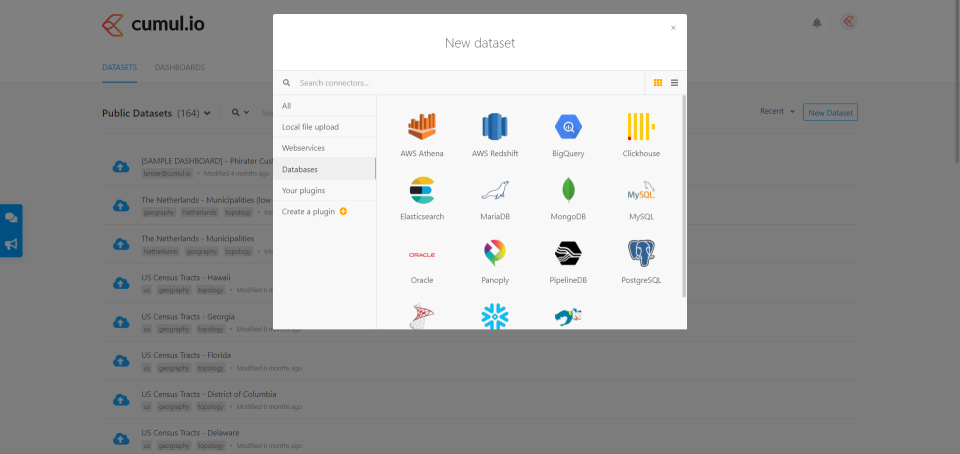Click the page vertical scrollbar
Image resolution: width=960 pixels, height=454 pixels.
coord(956,80)
